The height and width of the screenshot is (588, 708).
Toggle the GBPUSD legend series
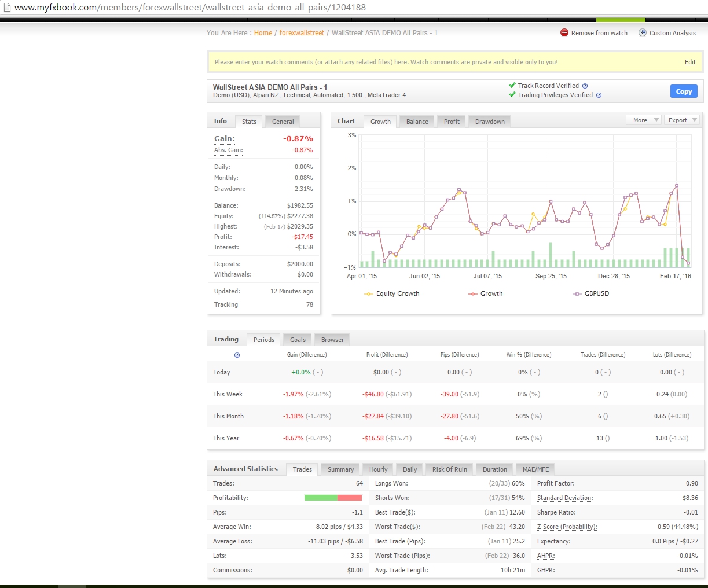[590, 293]
